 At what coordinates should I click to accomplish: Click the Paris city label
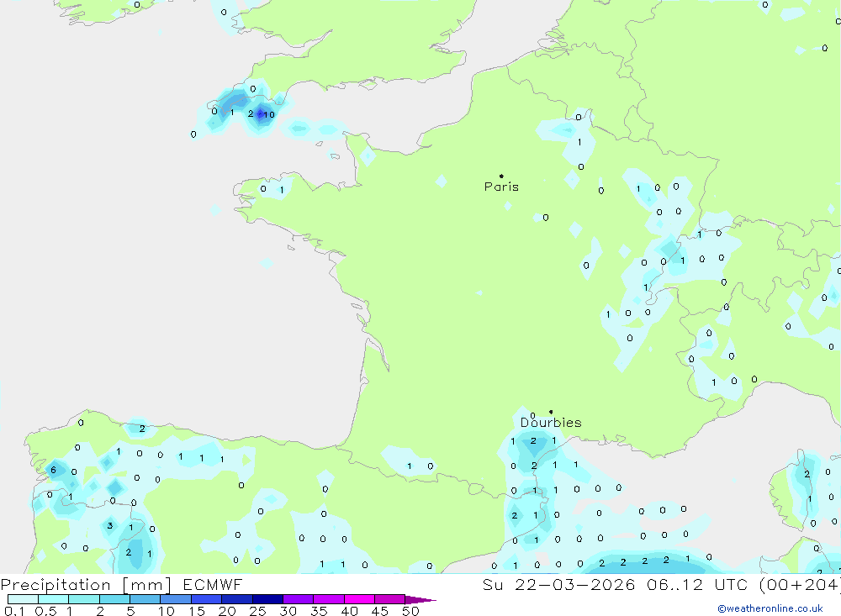(x=501, y=187)
